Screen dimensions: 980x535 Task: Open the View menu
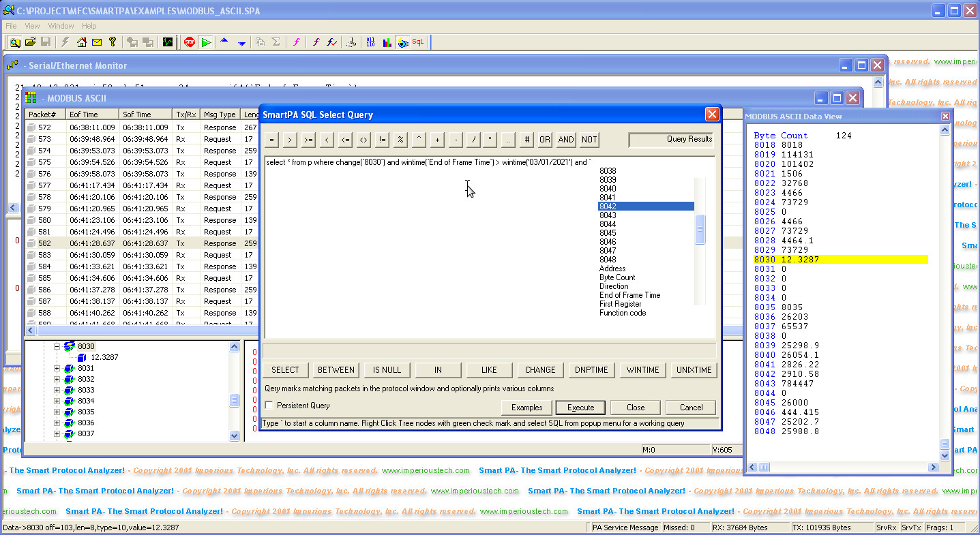[x=32, y=26]
